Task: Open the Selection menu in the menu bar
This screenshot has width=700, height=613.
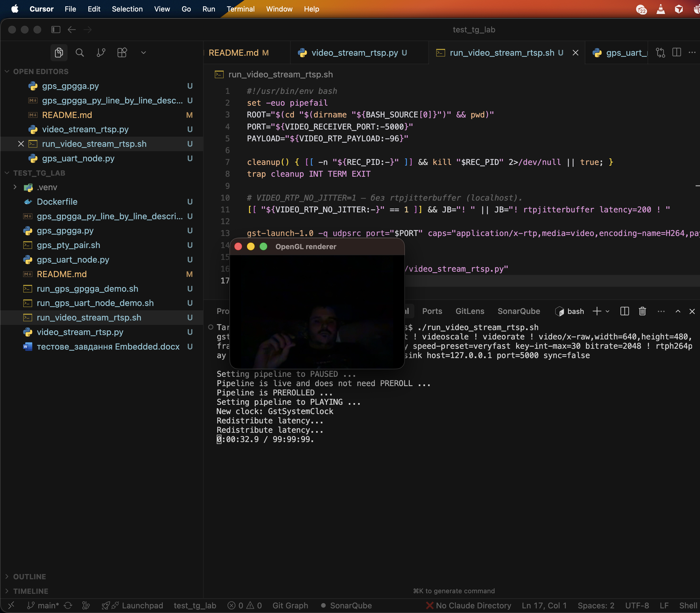Action: coord(127,9)
